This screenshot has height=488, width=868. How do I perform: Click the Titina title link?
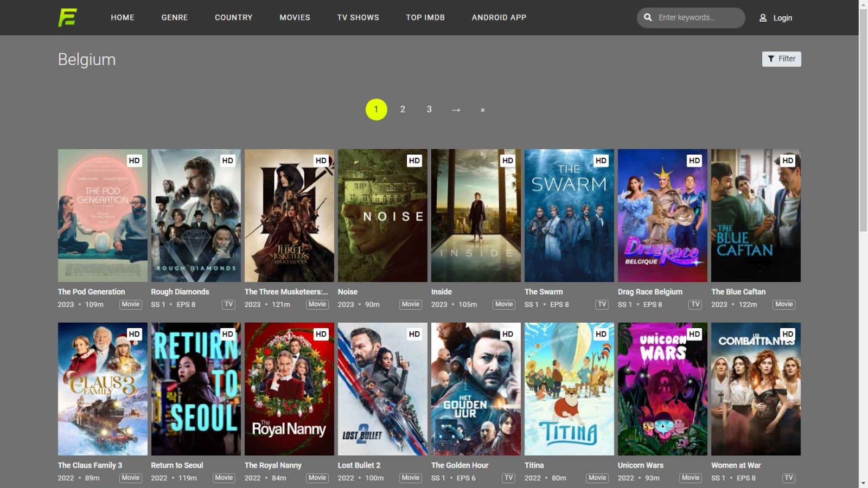534,465
